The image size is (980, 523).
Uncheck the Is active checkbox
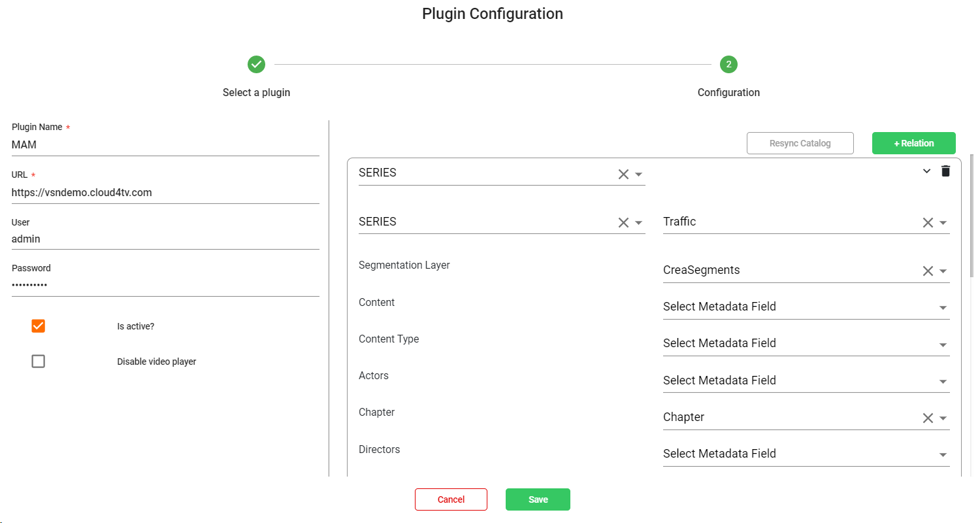(x=39, y=326)
